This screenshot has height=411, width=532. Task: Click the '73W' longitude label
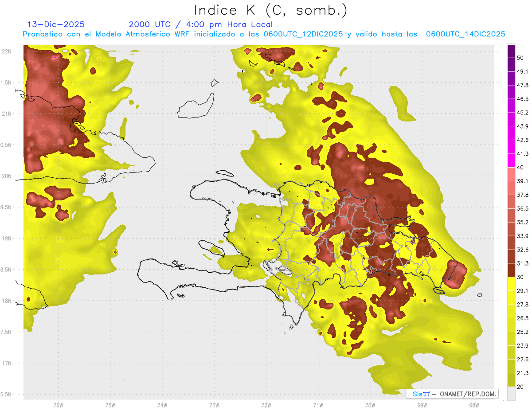[214, 405]
